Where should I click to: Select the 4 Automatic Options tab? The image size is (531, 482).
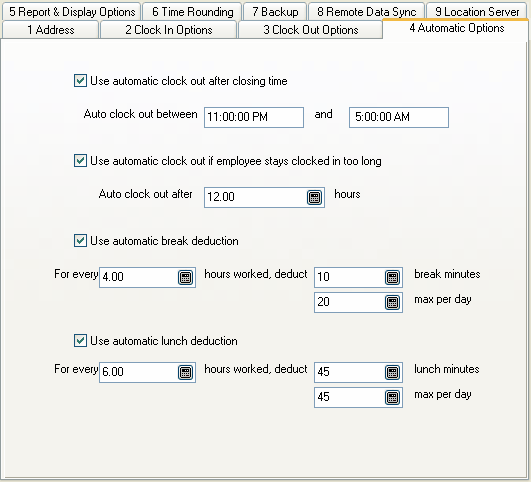click(x=456, y=28)
